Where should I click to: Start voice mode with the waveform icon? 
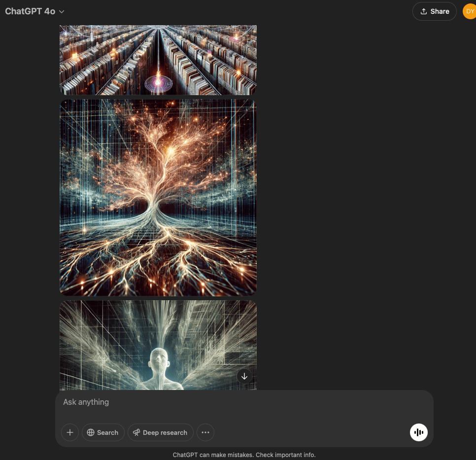tap(419, 432)
